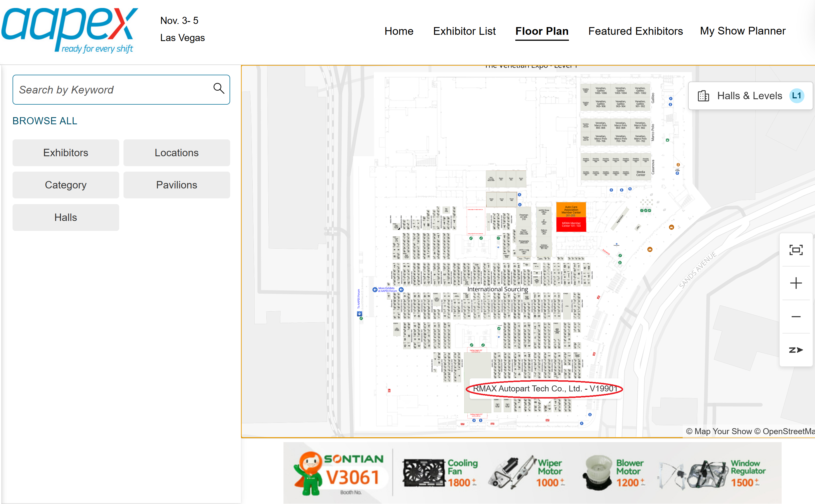
Task: Click the search magnifier icon
Action: tap(219, 89)
